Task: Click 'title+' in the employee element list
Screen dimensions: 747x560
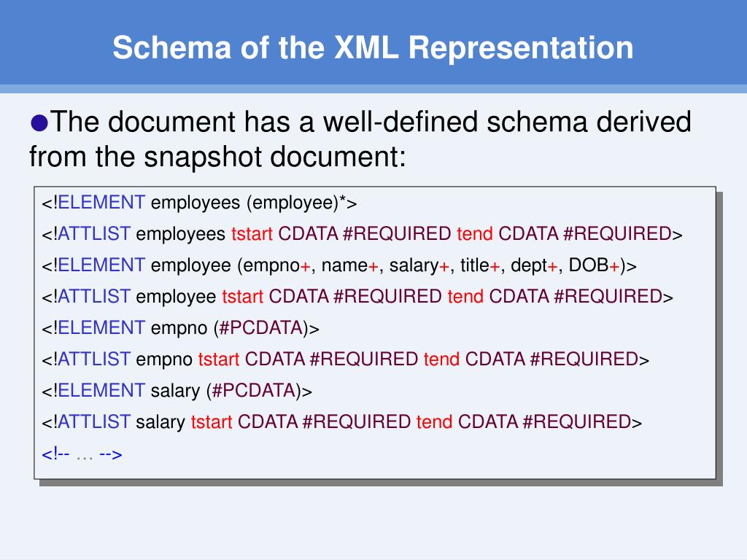Action: (x=480, y=265)
